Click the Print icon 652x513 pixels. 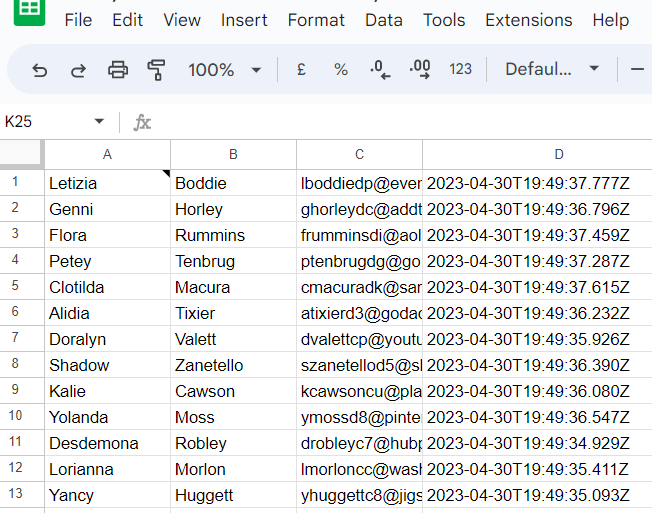tap(118, 69)
